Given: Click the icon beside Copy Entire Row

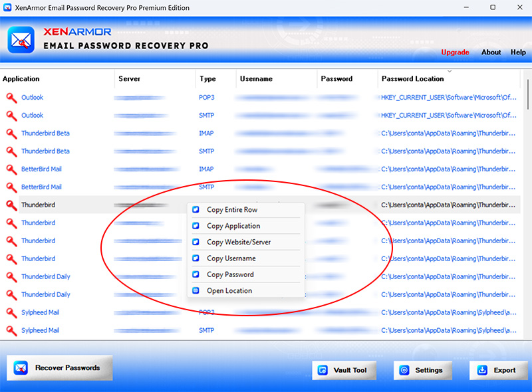Looking at the screenshot, I should coord(196,210).
